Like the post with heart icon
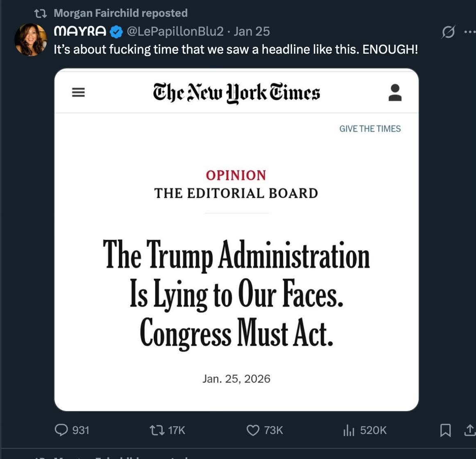 coord(253,430)
